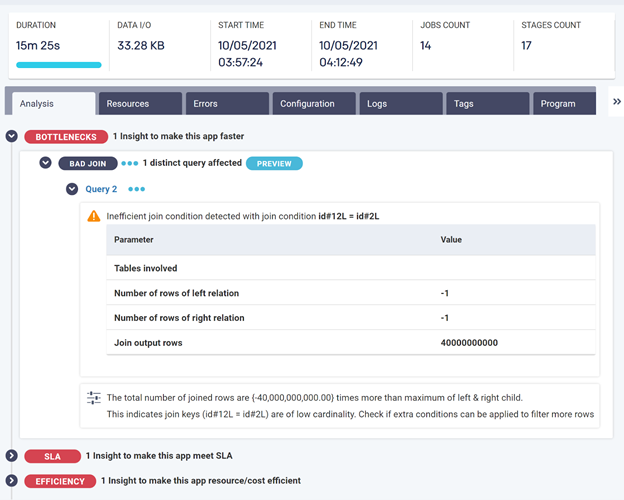Click the stages count value 17
The image size is (624, 500).
tap(526, 46)
